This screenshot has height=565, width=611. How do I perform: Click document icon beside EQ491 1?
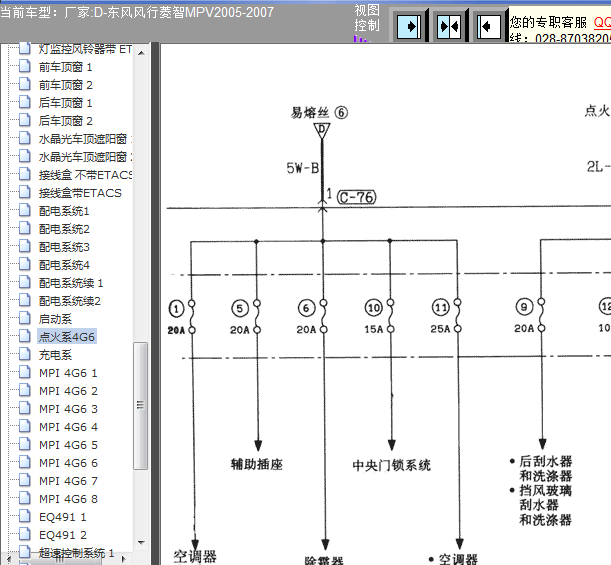click(x=25, y=516)
